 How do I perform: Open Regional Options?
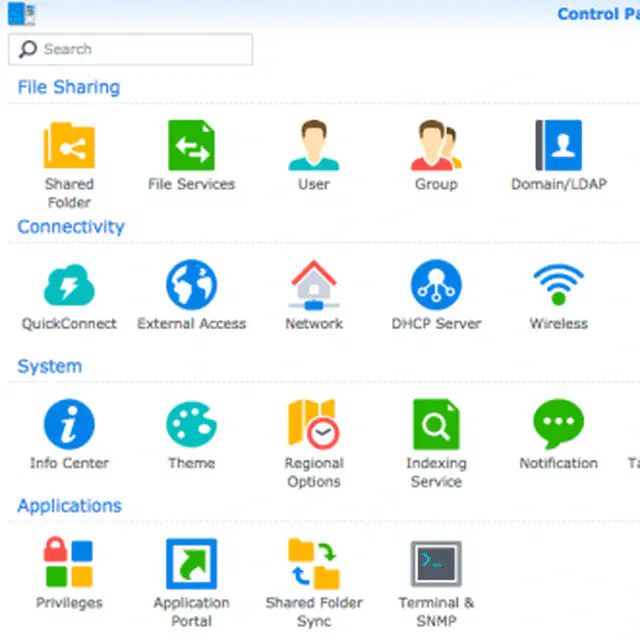point(314,426)
